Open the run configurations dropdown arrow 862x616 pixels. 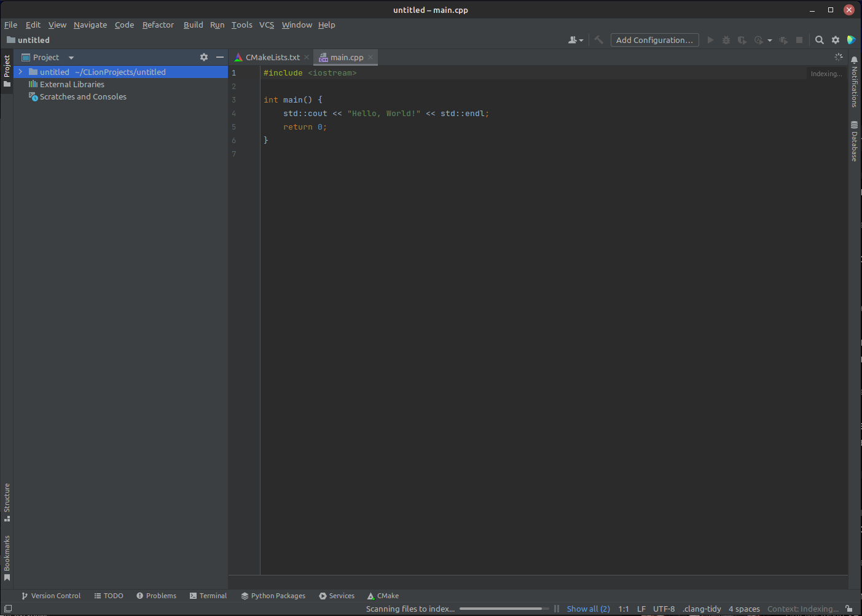click(770, 40)
